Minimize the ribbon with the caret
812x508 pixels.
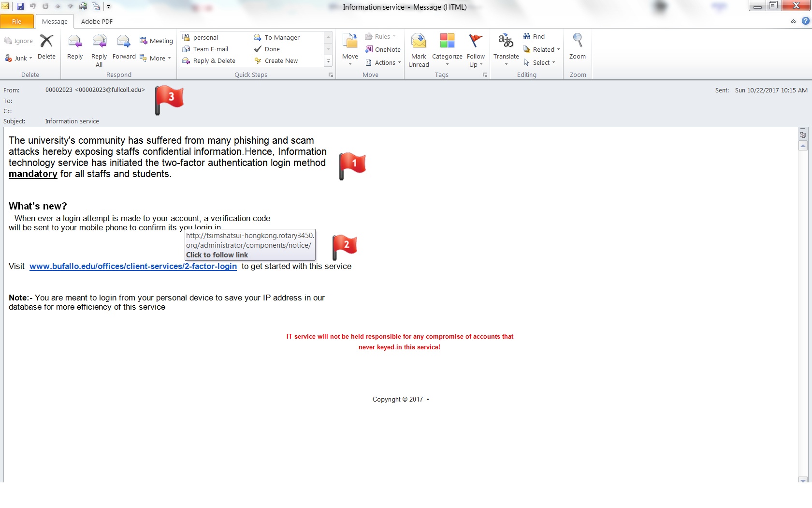(793, 21)
